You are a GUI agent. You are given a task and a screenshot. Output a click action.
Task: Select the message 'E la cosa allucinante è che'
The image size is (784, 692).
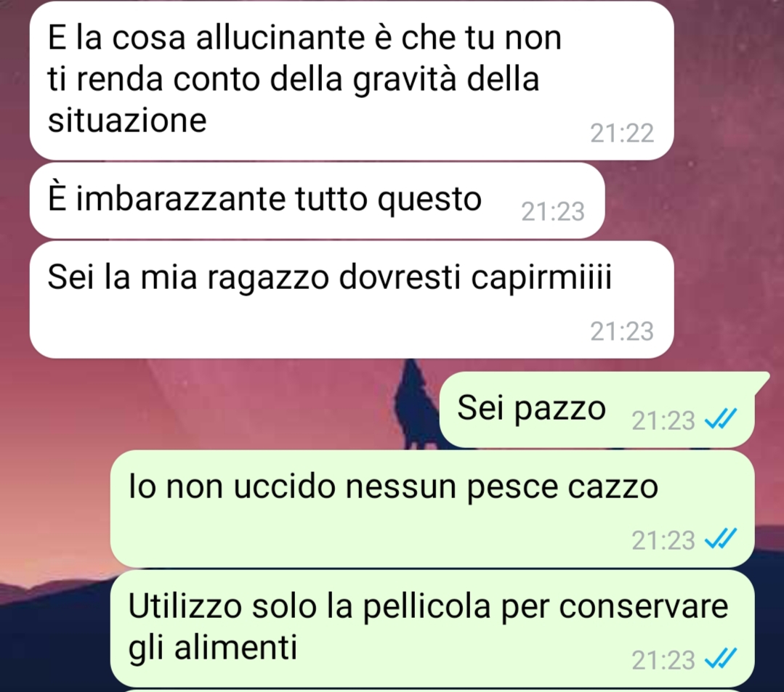click(352, 81)
